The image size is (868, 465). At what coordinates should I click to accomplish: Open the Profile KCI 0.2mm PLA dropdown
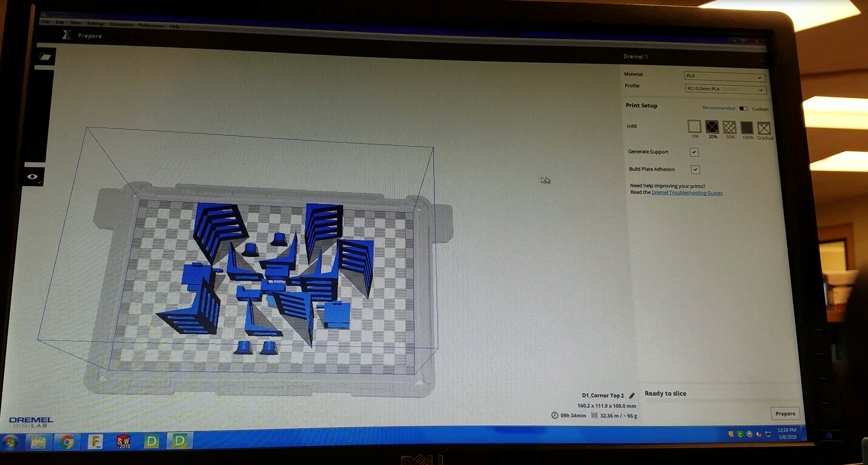[x=725, y=89]
